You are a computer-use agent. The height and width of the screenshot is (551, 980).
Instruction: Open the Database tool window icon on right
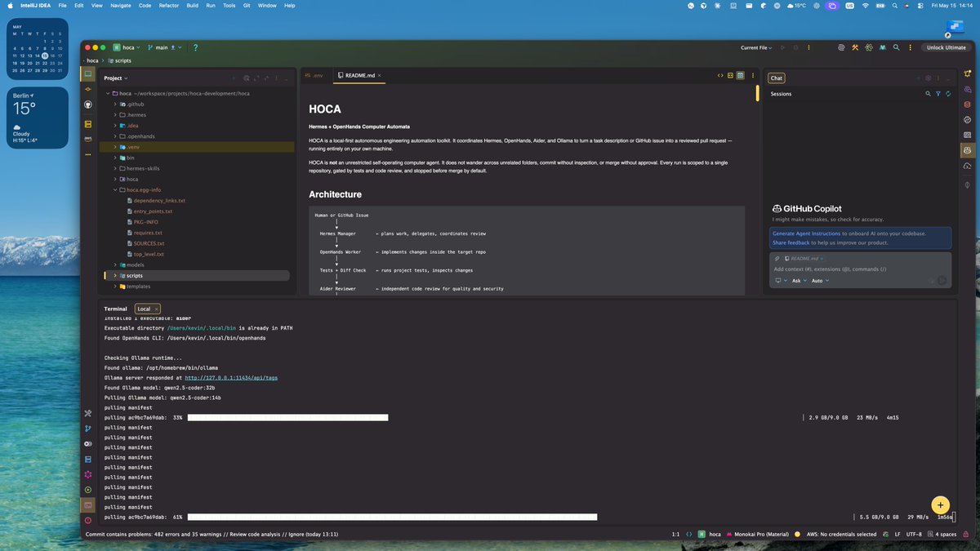click(x=967, y=104)
